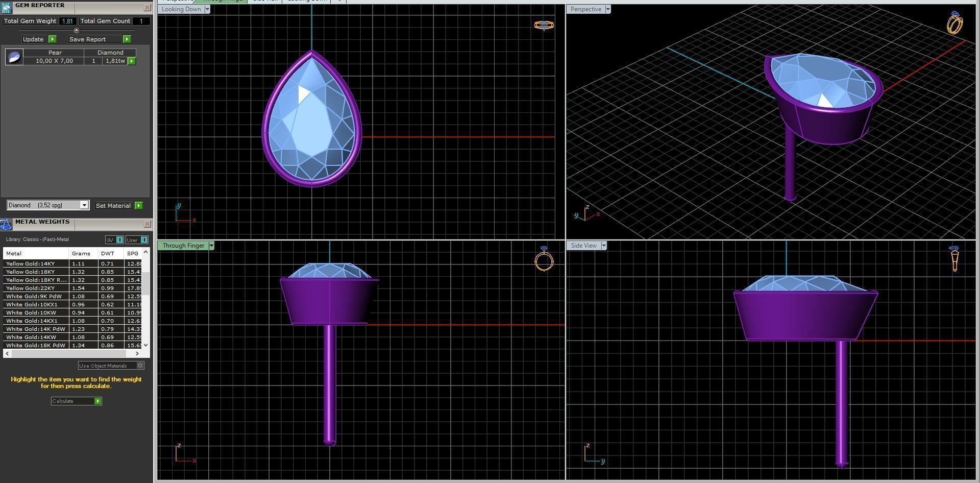Click metal list scroll up arrow
The image size is (980, 483).
tap(146, 252)
